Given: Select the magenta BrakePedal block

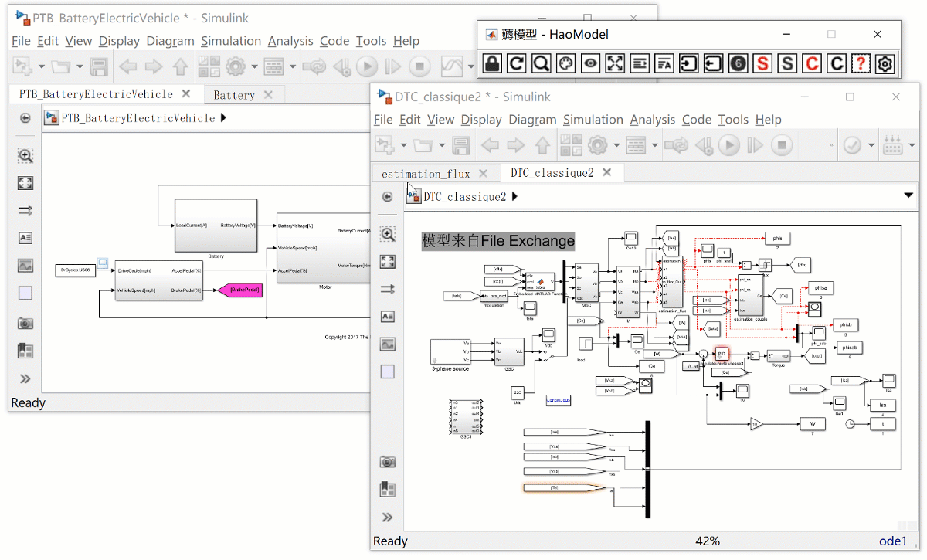Looking at the screenshot, I should tap(239, 290).
